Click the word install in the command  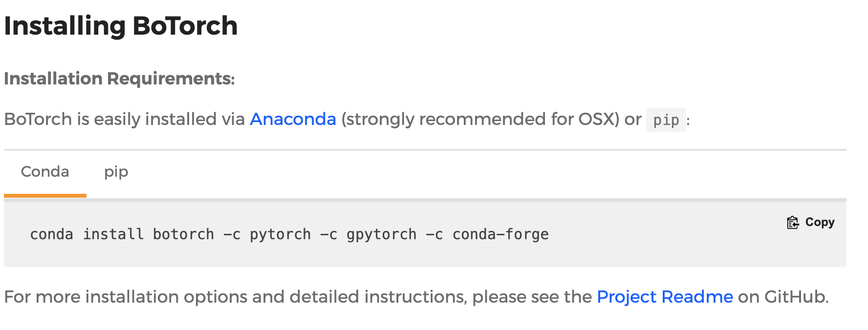[113, 234]
